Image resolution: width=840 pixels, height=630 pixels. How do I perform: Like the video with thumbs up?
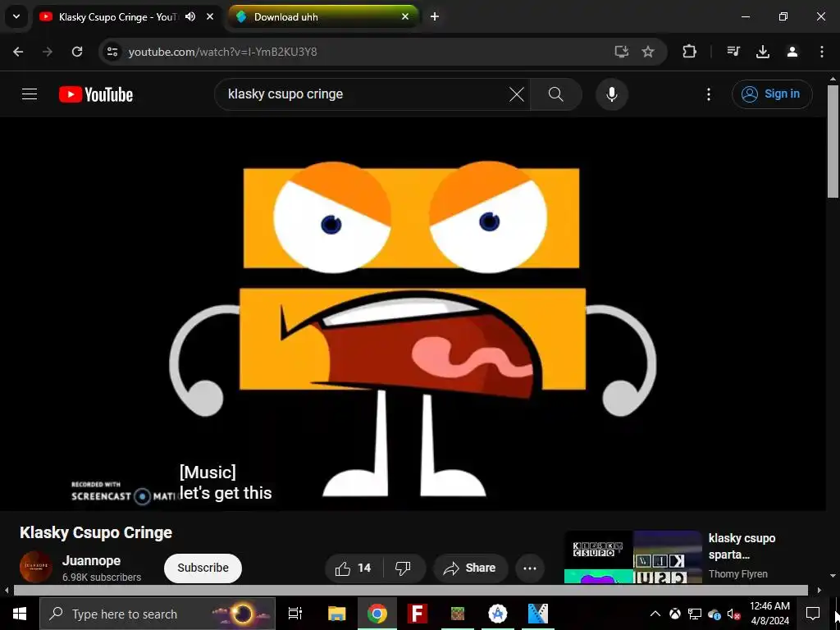pos(354,568)
